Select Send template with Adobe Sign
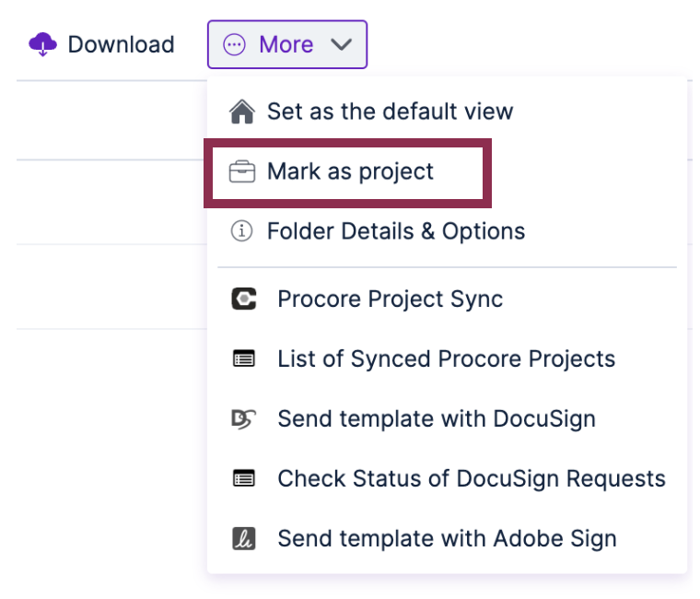Image resolution: width=700 pixels, height=599 pixels. tap(447, 538)
